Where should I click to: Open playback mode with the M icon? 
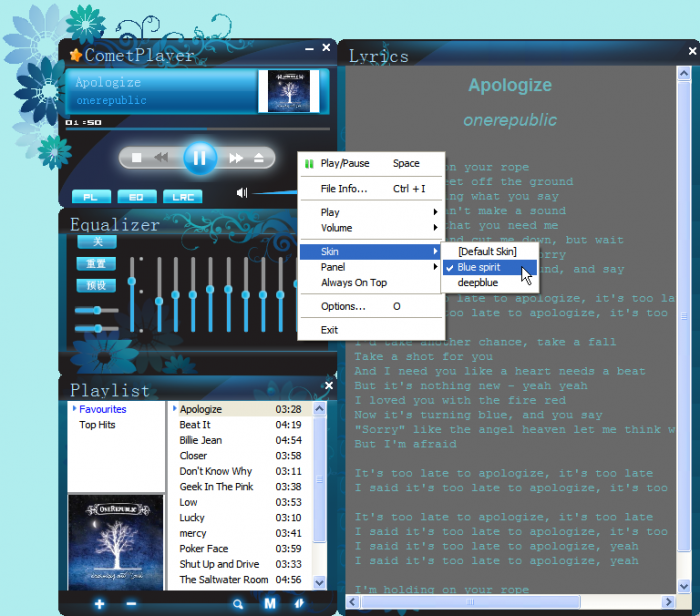[270, 604]
